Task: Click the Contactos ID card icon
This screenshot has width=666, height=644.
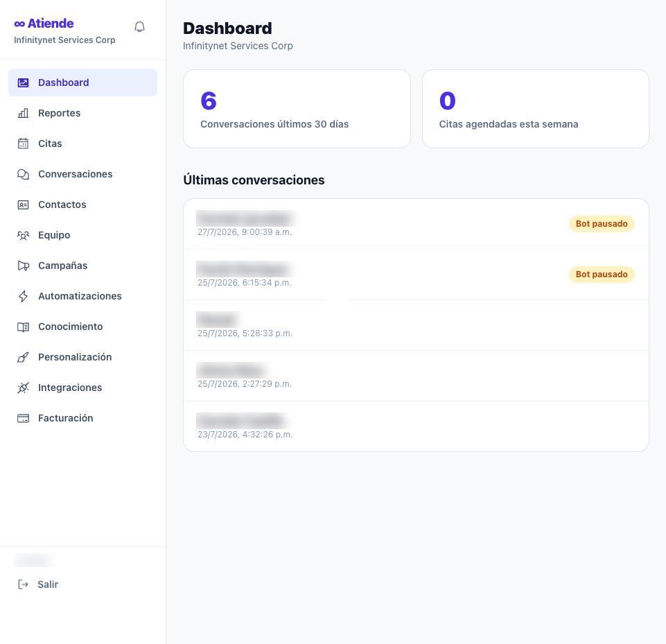Action: (23, 204)
